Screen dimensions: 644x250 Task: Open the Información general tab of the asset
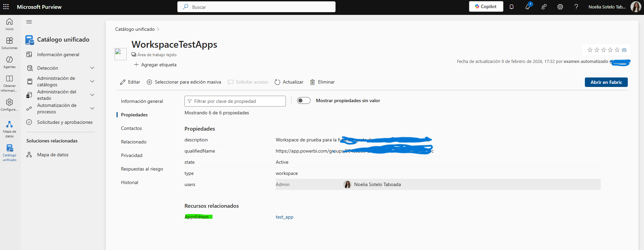142,101
